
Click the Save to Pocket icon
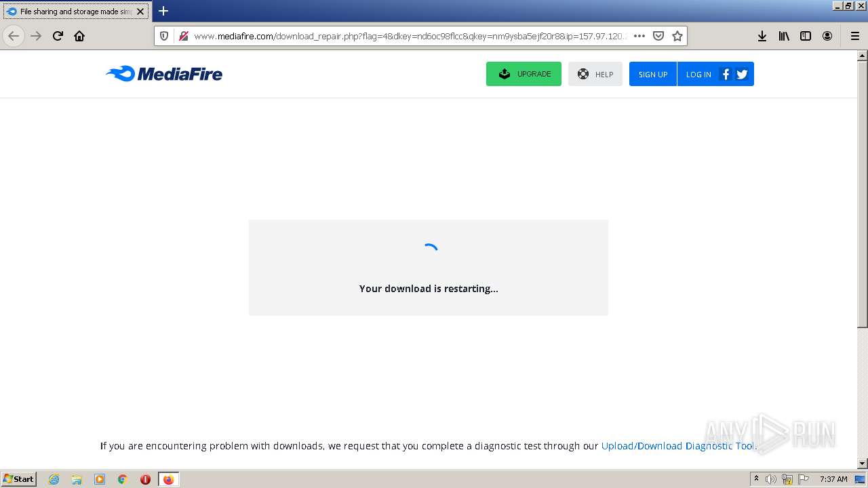(x=658, y=36)
